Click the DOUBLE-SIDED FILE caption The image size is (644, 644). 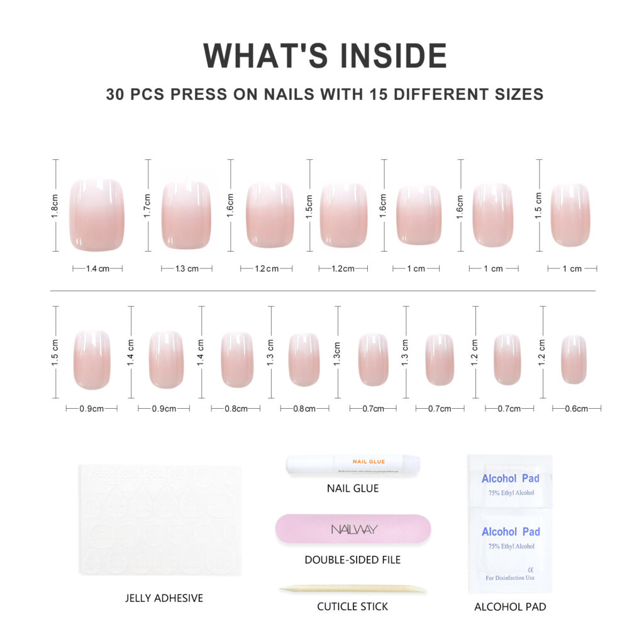[x=352, y=559]
